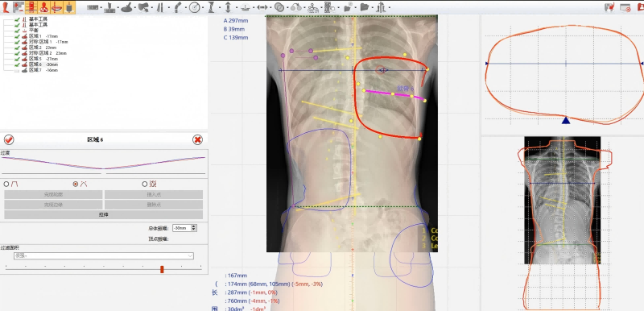Viewport: 644px width, 311px height.
Task: Toggle checkmark of 对称 区域 1 row
Action: tap(17, 42)
